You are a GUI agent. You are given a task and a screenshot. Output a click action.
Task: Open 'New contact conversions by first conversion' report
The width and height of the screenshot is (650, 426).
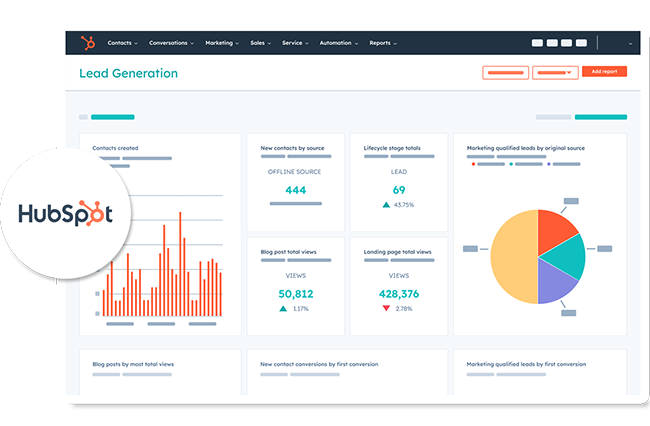319,364
